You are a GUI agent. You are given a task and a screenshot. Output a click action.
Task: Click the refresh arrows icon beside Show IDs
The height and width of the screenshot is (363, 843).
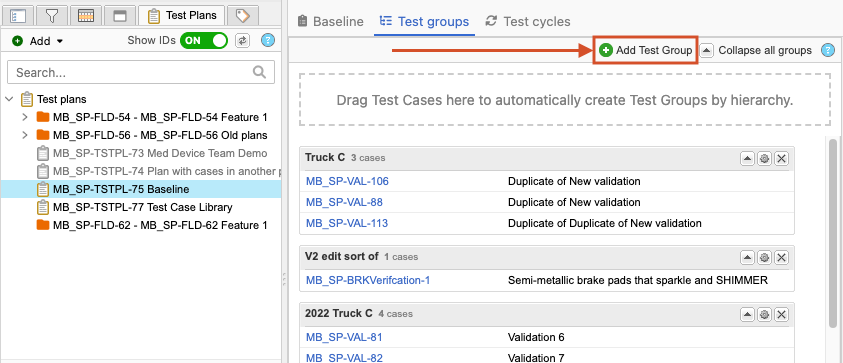click(242, 41)
